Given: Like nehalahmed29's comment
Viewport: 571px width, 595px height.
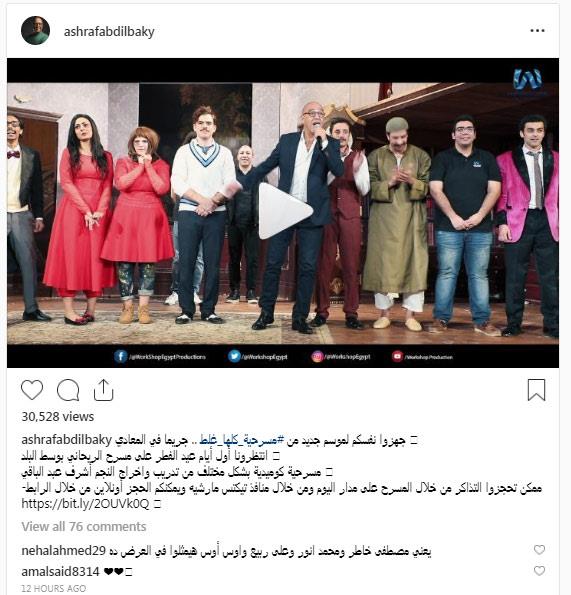Looking at the screenshot, I should click(539, 549).
